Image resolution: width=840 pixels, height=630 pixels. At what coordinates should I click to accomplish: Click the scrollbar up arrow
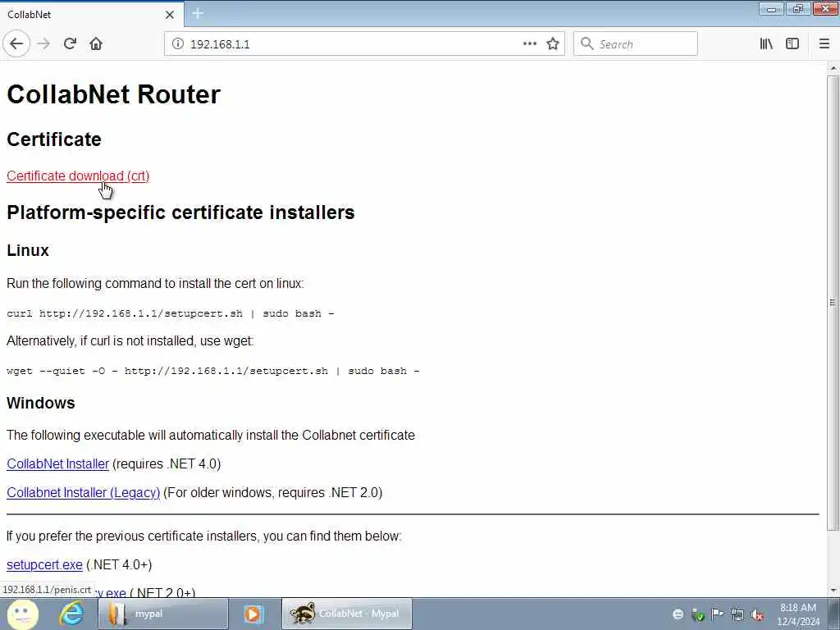point(833,68)
